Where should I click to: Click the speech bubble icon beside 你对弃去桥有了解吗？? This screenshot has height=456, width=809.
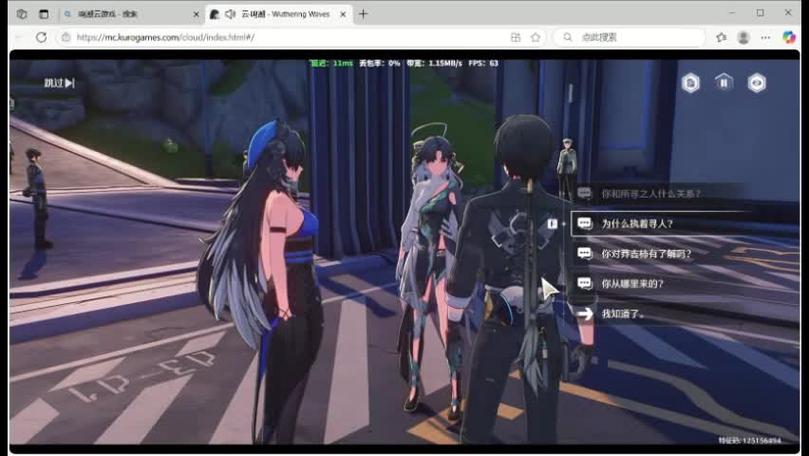tap(585, 254)
